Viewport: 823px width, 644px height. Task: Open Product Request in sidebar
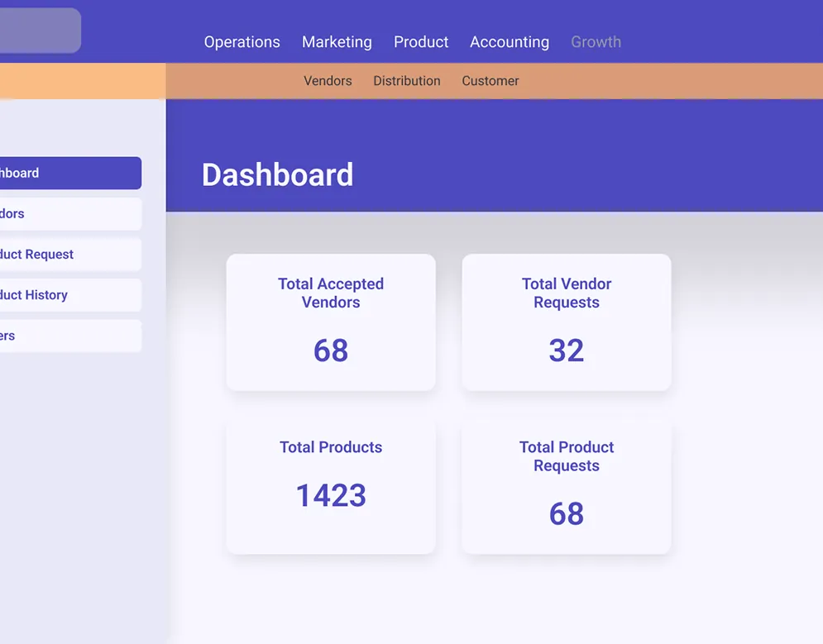pyautogui.click(x=70, y=255)
